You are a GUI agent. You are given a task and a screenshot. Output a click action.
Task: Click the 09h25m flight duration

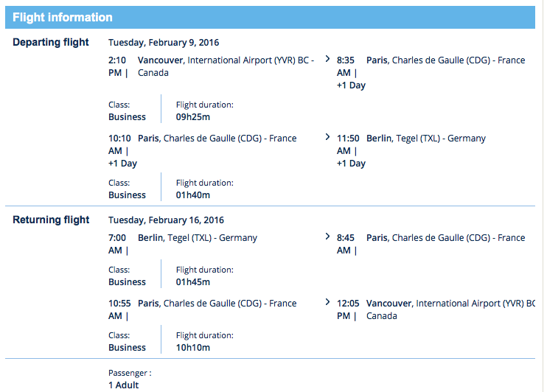point(193,116)
